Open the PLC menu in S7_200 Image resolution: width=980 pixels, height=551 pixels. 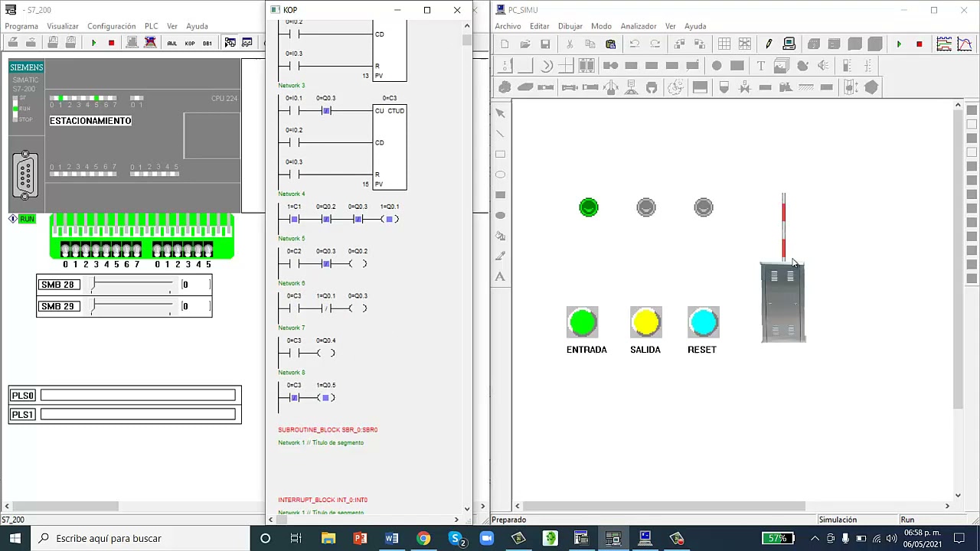pos(151,26)
